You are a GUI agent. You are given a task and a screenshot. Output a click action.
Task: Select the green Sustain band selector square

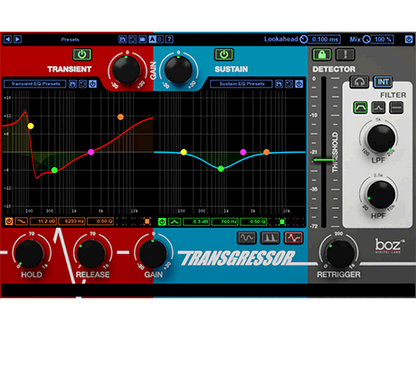click(x=282, y=221)
